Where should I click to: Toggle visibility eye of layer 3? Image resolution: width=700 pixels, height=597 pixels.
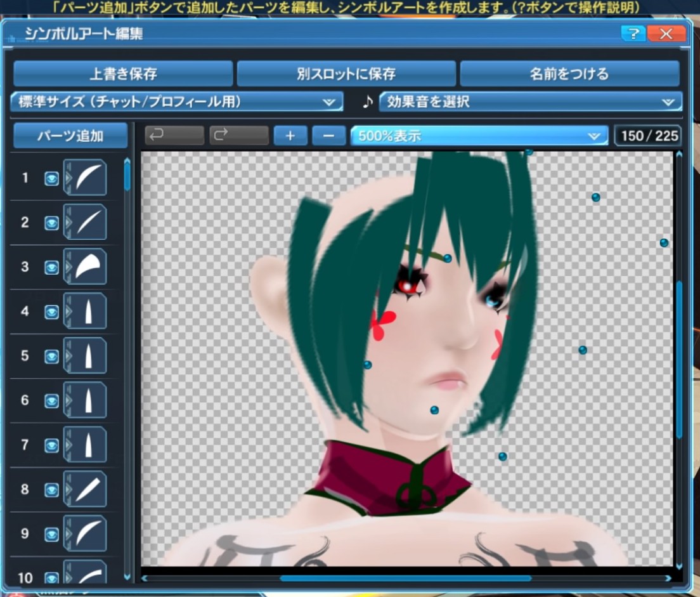pos(52,268)
